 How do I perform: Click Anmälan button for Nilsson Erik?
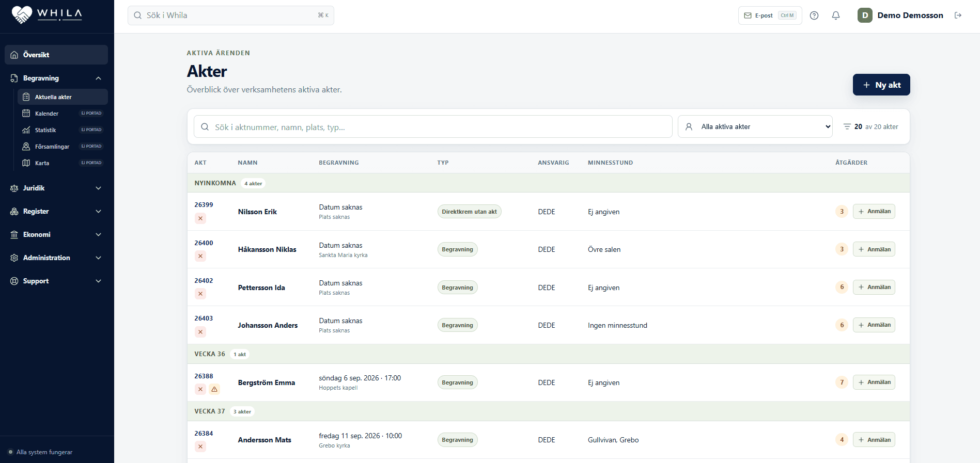(874, 212)
